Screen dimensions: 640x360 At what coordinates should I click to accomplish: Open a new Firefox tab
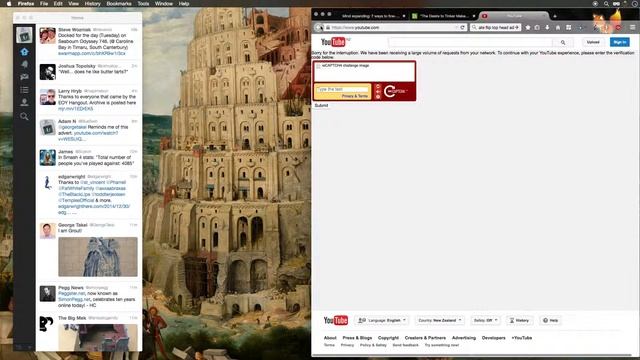click(x=555, y=16)
